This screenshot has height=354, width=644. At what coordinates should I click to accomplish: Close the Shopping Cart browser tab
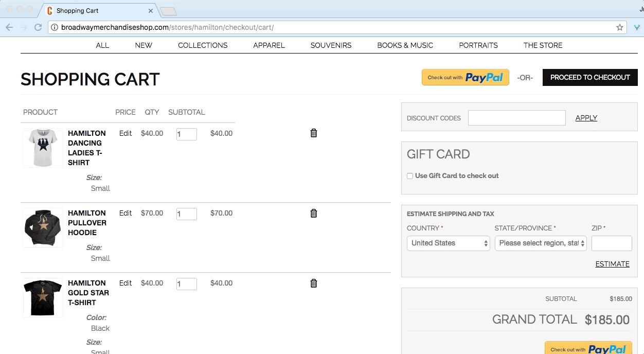(x=151, y=10)
